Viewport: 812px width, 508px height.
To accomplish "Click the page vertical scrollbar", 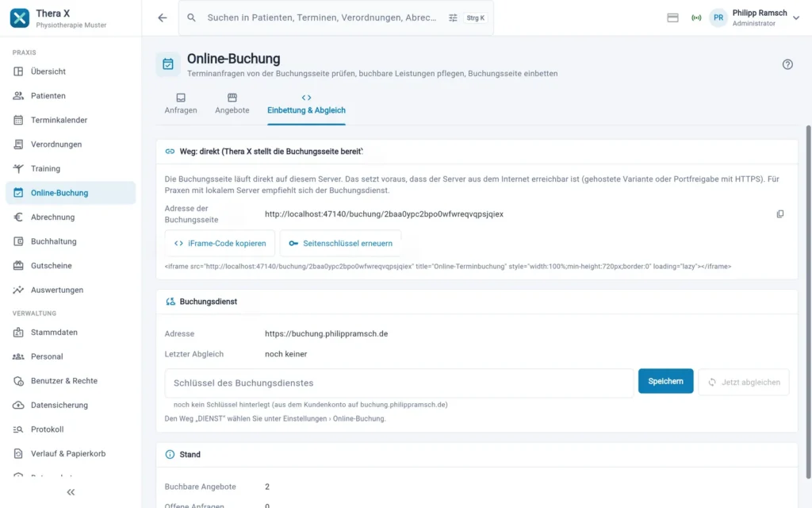I will (x=808, y=302).
